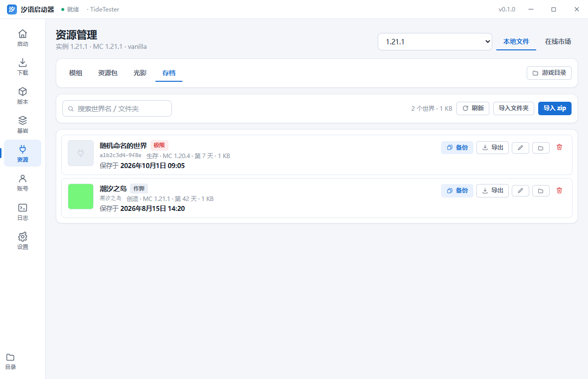588x379 pixels.
Task: Open the 启动 home page in sidebar
Action: (22, 38)
